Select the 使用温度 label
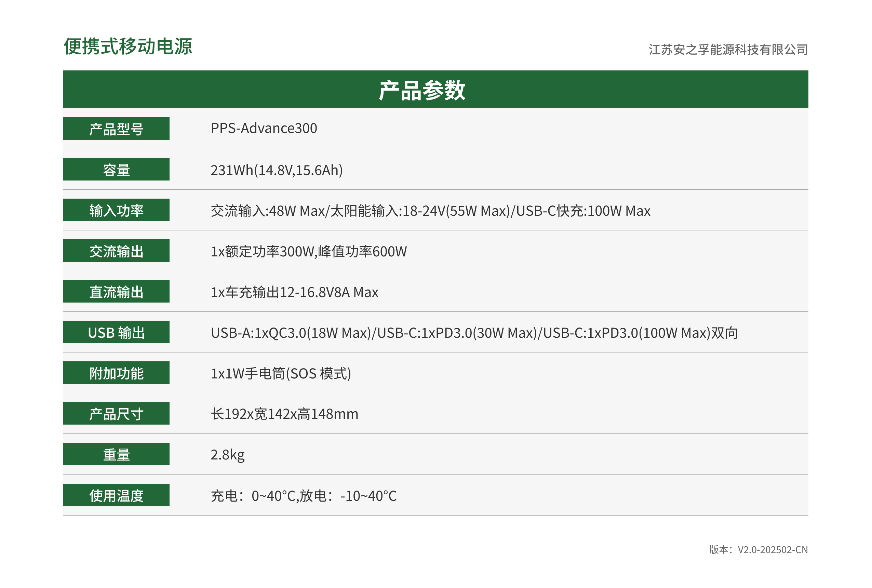Screen dimensions: 872x588 pyautogui.click(x=116, y=495)
